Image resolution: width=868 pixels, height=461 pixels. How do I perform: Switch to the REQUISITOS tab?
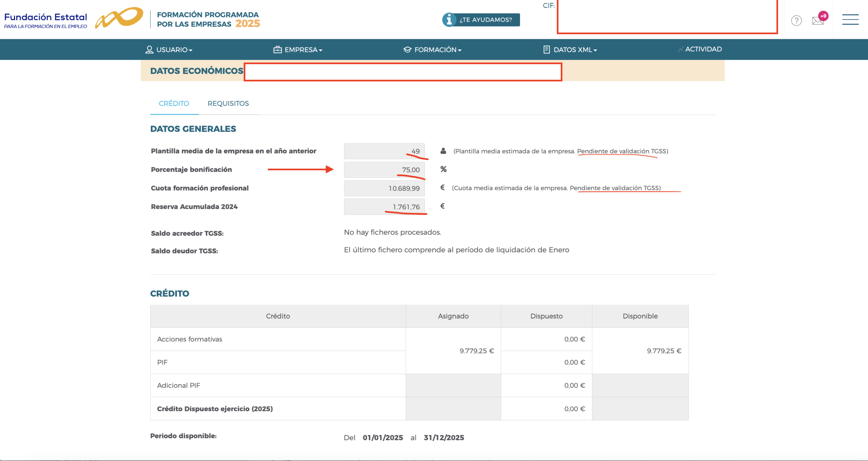(228, 103)
